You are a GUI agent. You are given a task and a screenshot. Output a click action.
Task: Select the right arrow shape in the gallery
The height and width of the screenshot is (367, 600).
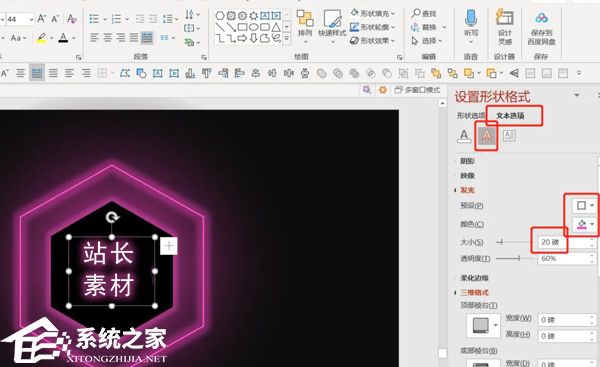tap(242, 38)
